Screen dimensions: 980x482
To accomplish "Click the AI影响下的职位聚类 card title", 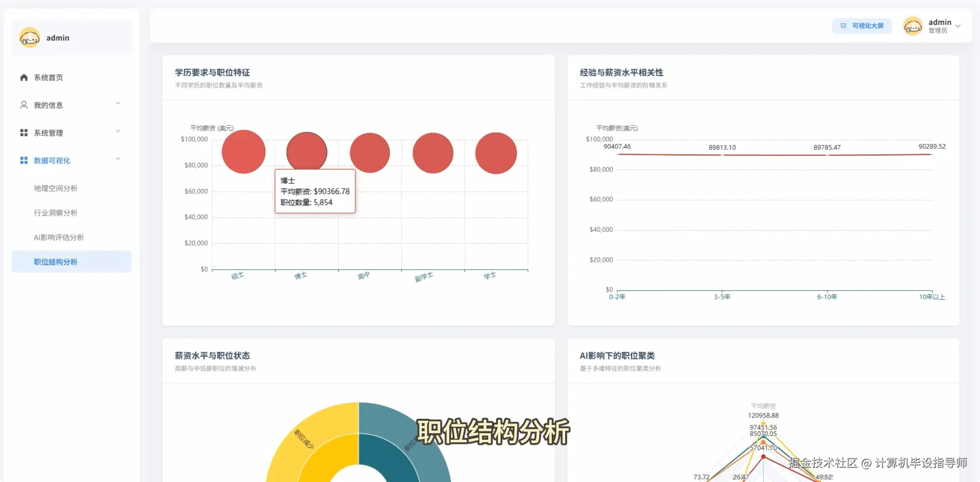I will click(617, 356).
